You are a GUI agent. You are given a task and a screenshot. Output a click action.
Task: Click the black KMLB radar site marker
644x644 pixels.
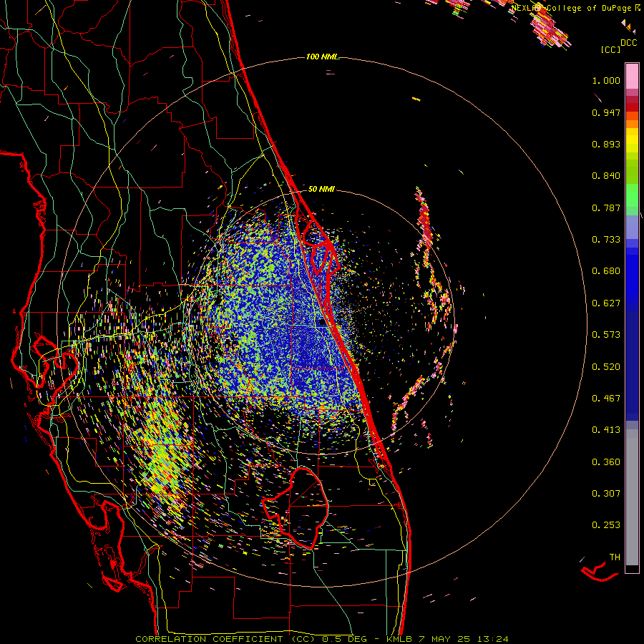point(322,323)
